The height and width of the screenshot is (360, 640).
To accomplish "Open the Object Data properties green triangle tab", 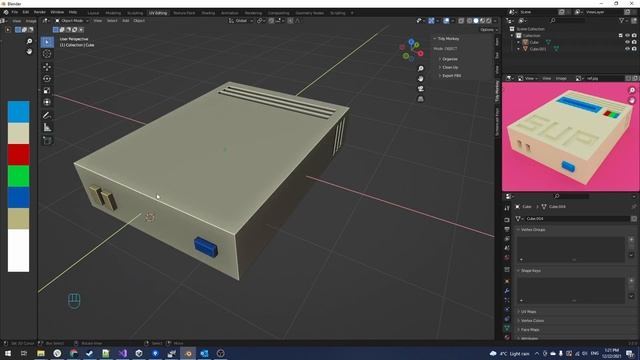I will [x=507, y=328].
